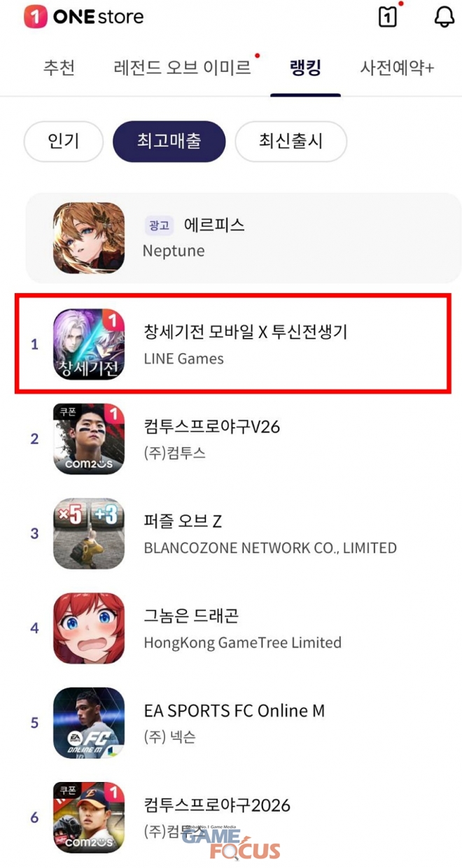Tap the 컴투스프로야구V26 app icon
The image size is (462, 868).
click(89, 439)
